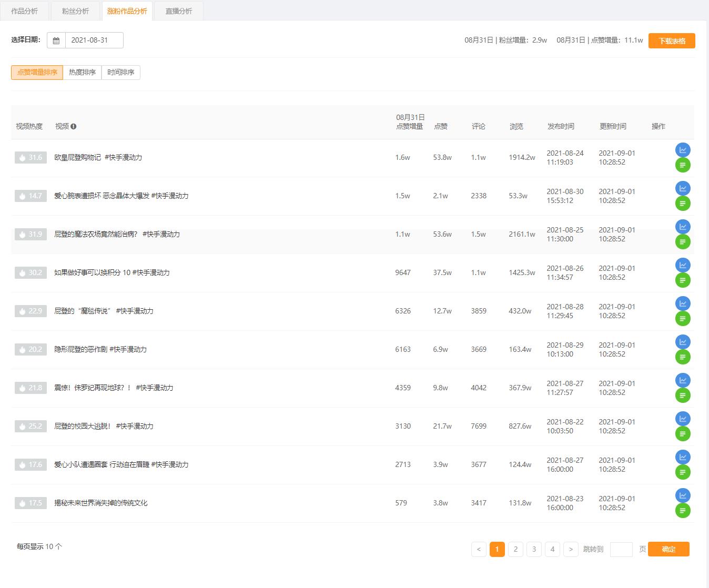Click the 08月31日 点赞增量 column header
Image resolution: width=709 pixels, height=588 pixels.
tap(410, 121)
